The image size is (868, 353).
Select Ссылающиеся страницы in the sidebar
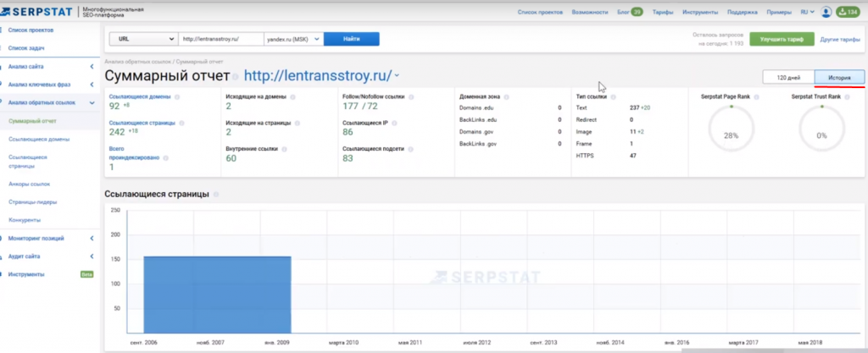[x=28, y=162]
